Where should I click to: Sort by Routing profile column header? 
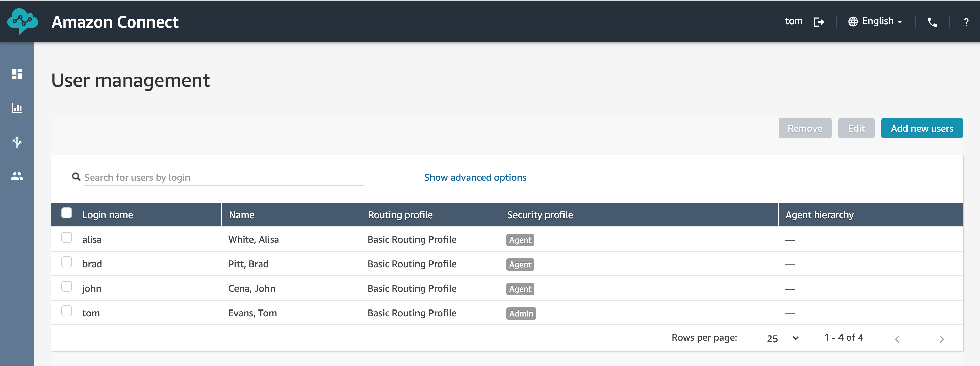pos(400,215)
